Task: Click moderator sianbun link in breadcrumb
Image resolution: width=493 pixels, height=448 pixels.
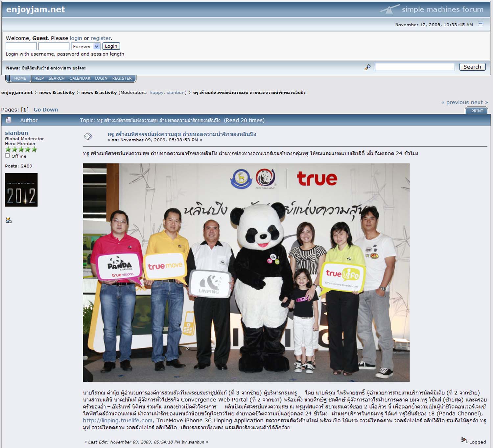Action: click(176, 93)
